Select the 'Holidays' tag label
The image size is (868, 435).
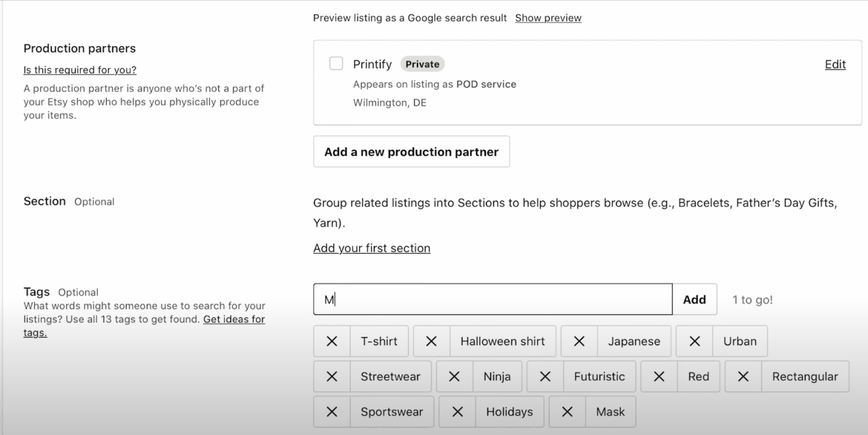pos(509,412)
